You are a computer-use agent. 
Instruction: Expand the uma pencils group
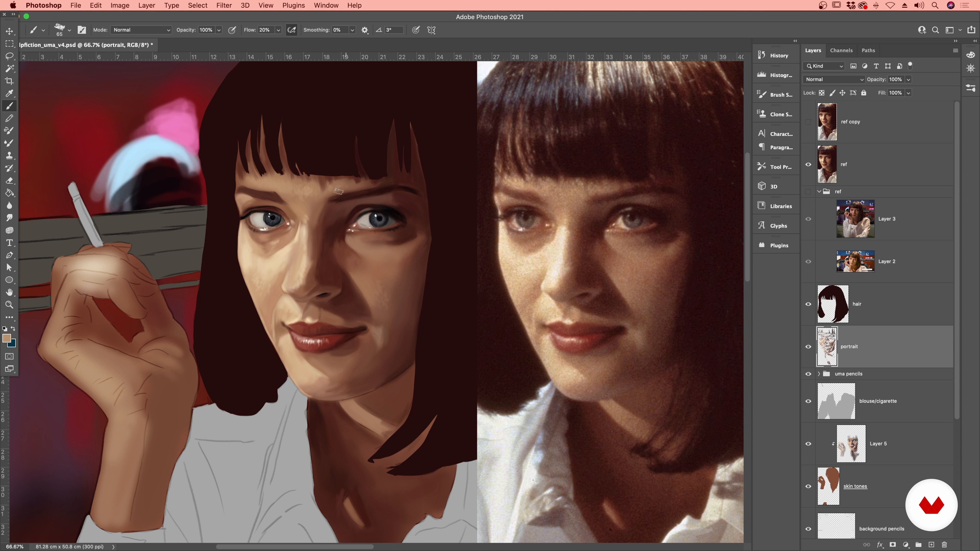[819, 374]
